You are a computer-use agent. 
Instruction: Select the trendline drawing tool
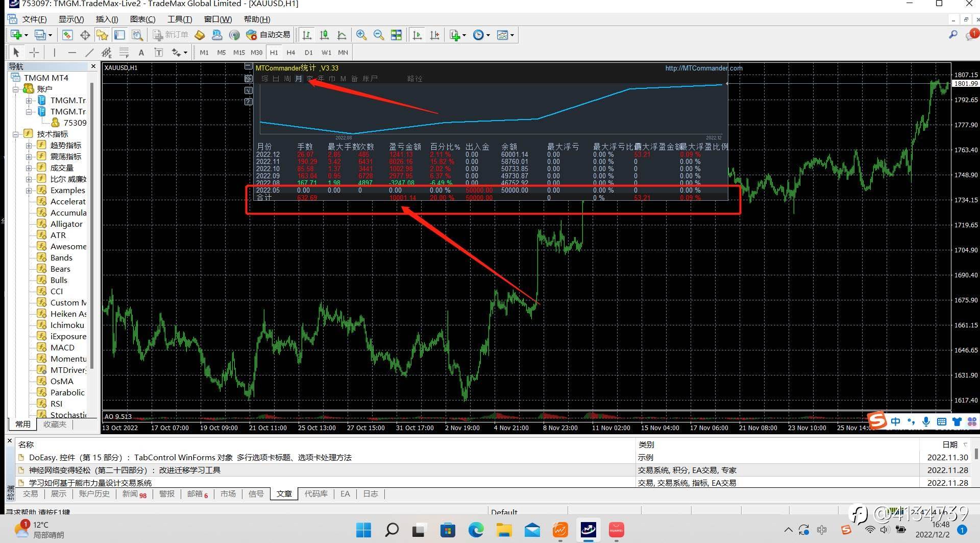coord(89,52)
